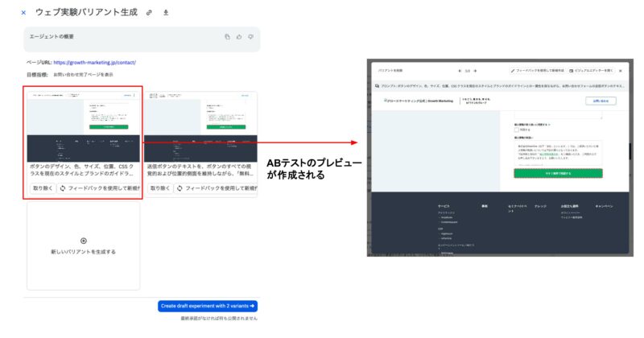Screen dimensions: 644x338
Task: Close the variant preview dialog
Action: click(x=621, y=71)
